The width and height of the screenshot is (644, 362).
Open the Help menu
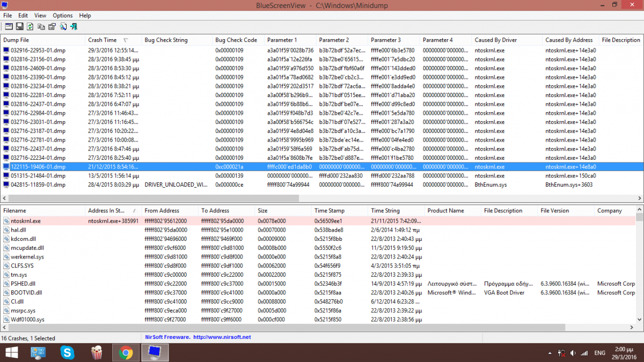pyautogui.click(x=85, y=16)
